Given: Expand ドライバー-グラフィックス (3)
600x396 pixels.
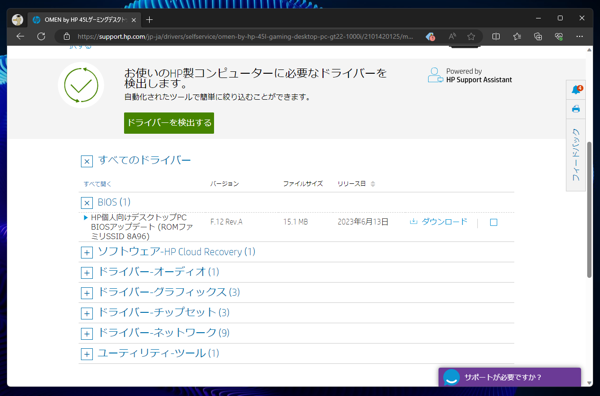Looking at the screenshot, I should coord(87,293).
